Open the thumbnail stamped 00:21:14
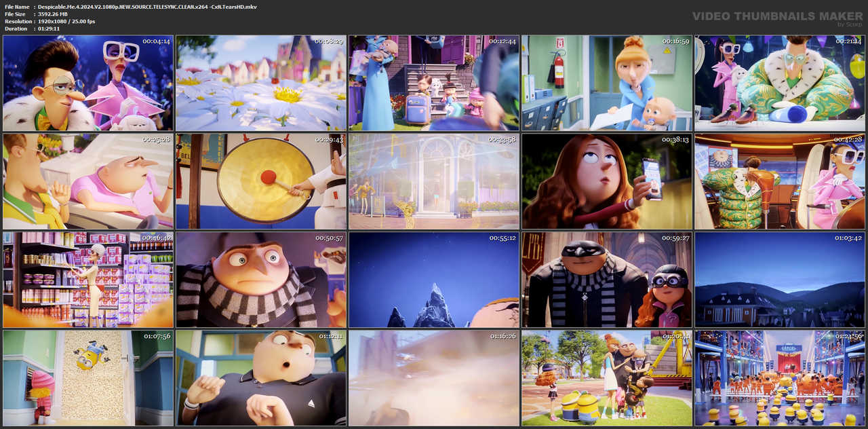Image resolution: width=868 pixels, height=429 pixels. (780, 83)
